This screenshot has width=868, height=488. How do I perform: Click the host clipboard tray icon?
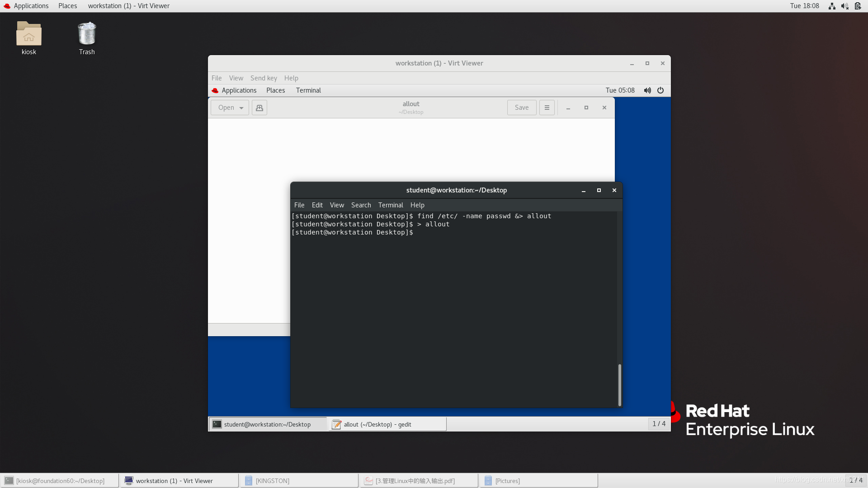(x=858, y=6)
